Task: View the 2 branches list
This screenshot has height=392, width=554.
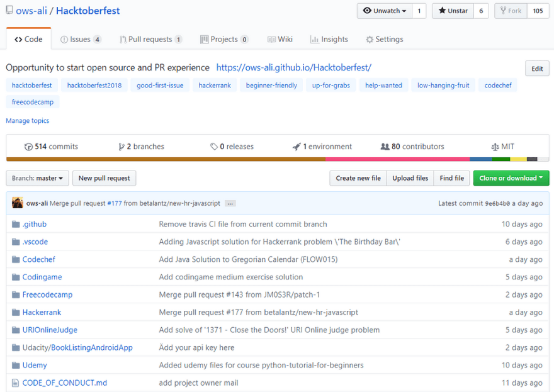Action: tap(141, 147)
